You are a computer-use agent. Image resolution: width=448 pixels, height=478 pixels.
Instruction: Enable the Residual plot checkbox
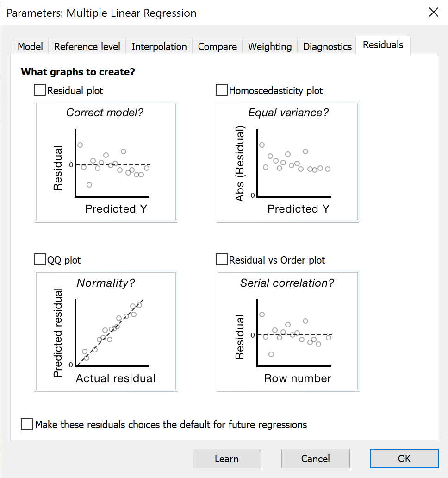click(x=40, y=90)
